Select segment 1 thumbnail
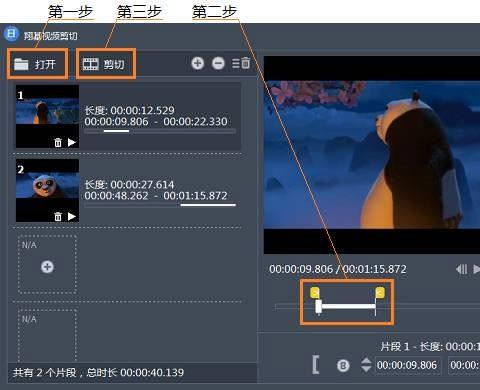The width and height of the screenshot is (480, 390). [x=48, y=116]
